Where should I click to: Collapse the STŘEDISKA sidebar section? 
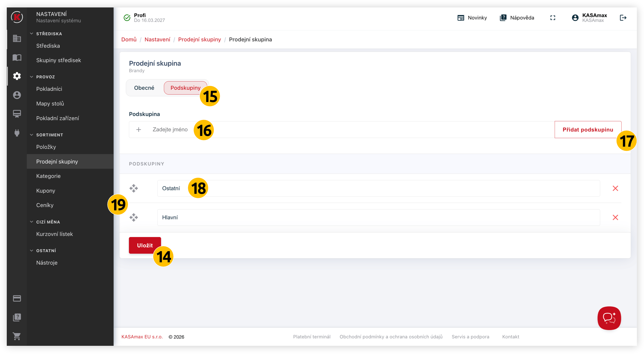32,33
